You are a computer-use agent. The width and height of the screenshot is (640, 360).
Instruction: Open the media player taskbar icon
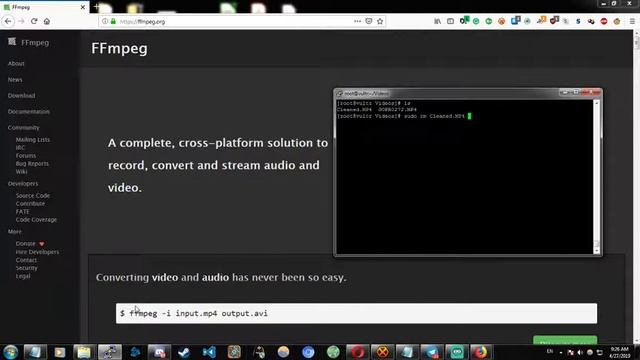coord(60,352)
